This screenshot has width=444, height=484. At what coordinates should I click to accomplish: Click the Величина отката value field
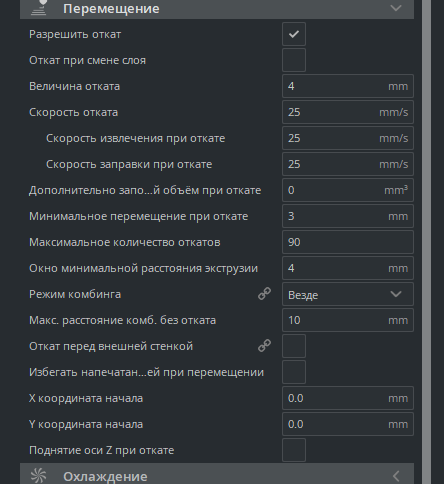[x=348, y=86]
